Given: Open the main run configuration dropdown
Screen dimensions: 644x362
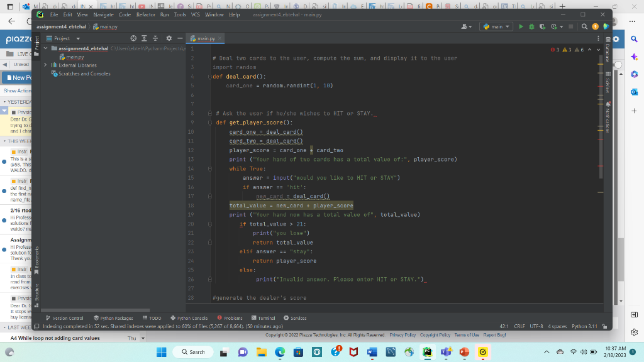Looking at the screenshot, I should pos(496,26).
